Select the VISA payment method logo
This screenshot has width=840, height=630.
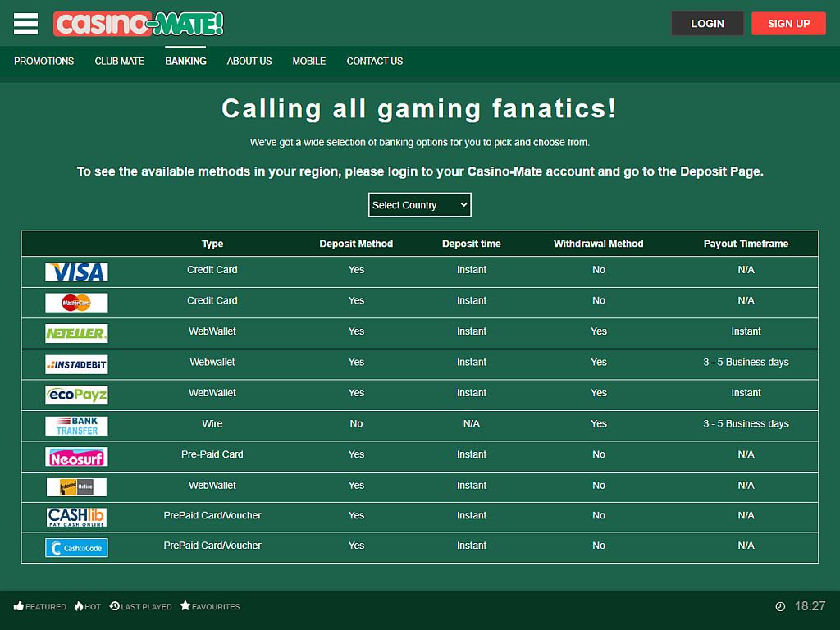(x=76, y=272)
